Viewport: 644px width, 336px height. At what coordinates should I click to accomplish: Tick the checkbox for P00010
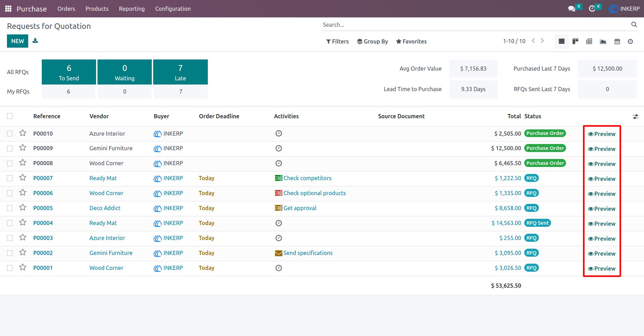click(x=10, y=134)
